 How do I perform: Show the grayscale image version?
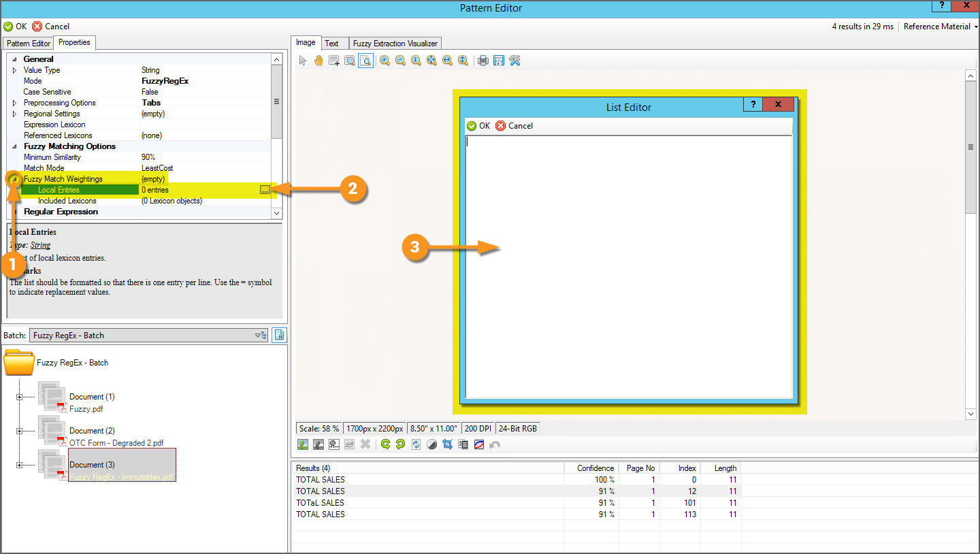pos(318,444)
